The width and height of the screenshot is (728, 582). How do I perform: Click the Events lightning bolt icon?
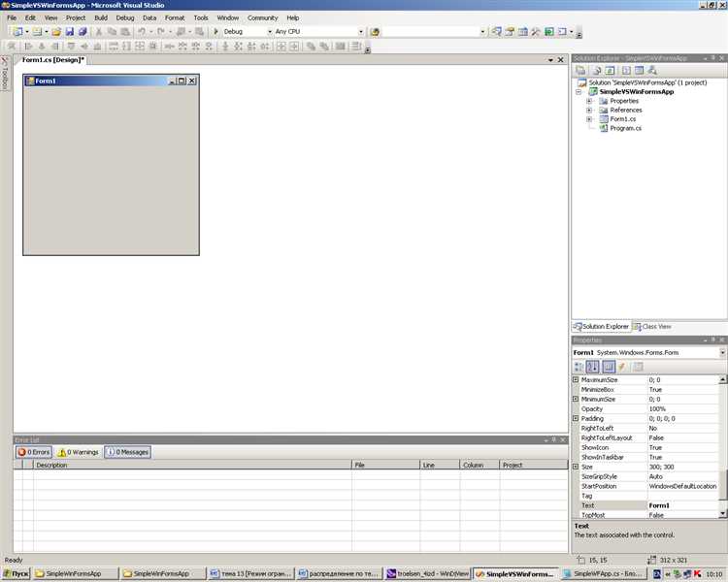pos(621,367)
